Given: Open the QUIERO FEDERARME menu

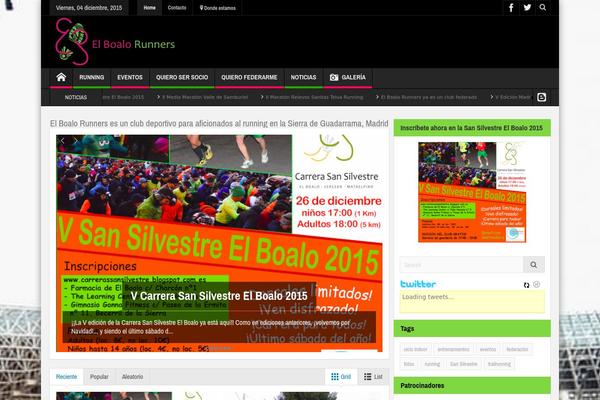Looking at the screenshot, I should click(x=249, y=77).
